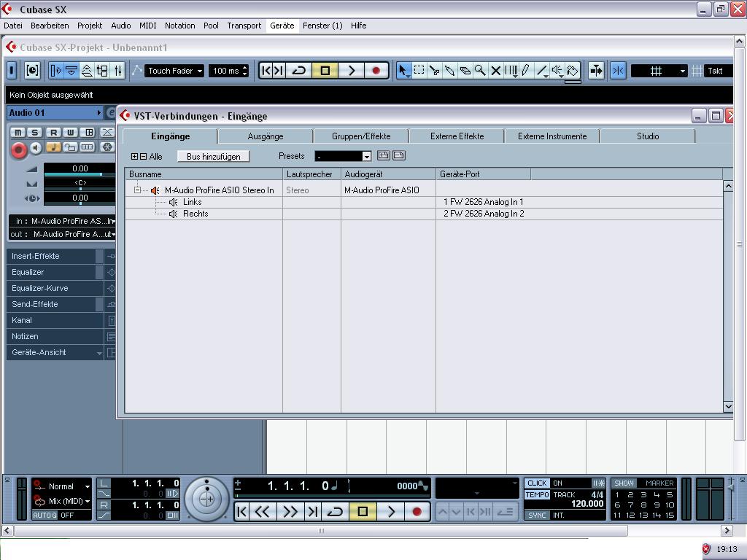Select the Glue tube tool

[x=449, y=71]
